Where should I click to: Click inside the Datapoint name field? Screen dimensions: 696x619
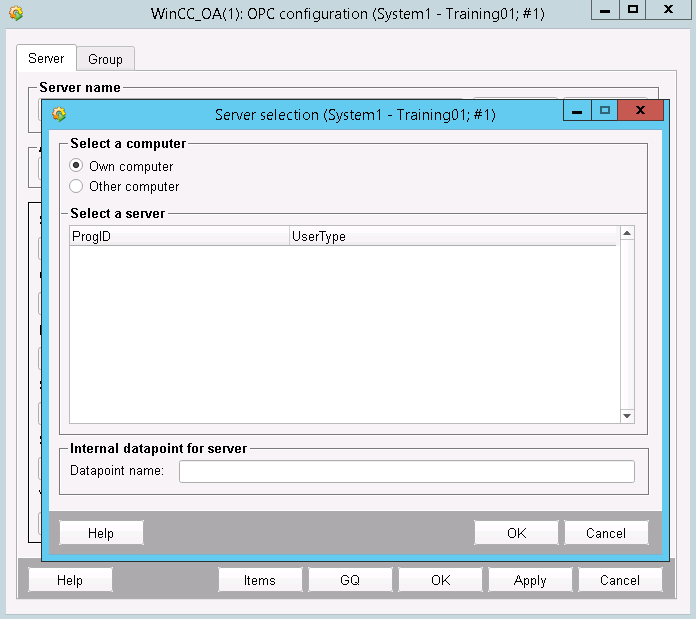click(406, 471)
